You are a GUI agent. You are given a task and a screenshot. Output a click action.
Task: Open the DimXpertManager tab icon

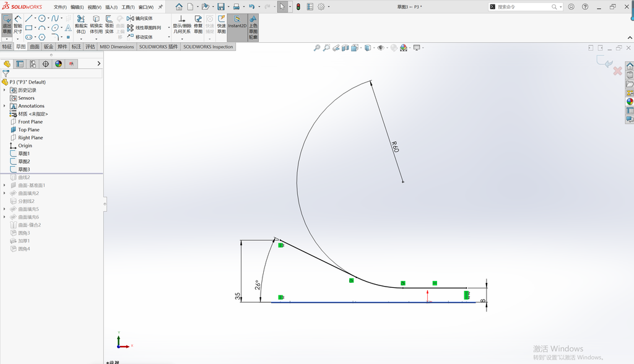point(46,64)
